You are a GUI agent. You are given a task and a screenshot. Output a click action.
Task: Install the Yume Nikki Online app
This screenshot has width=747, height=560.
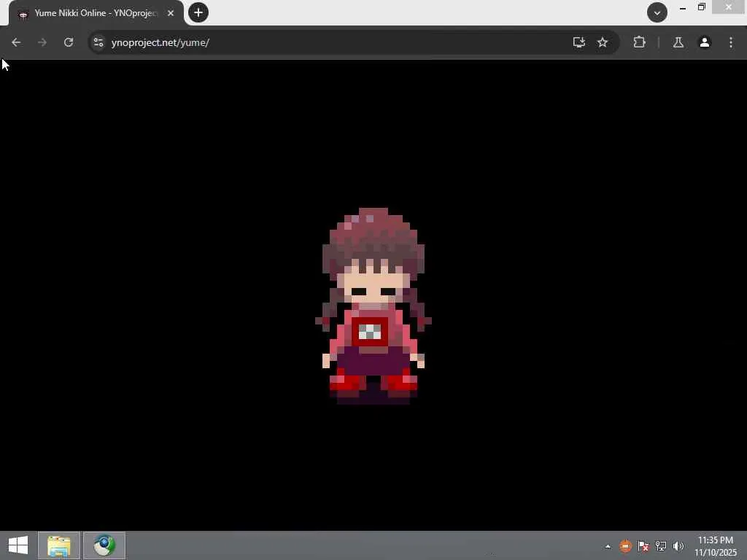(x=578, y=42)
